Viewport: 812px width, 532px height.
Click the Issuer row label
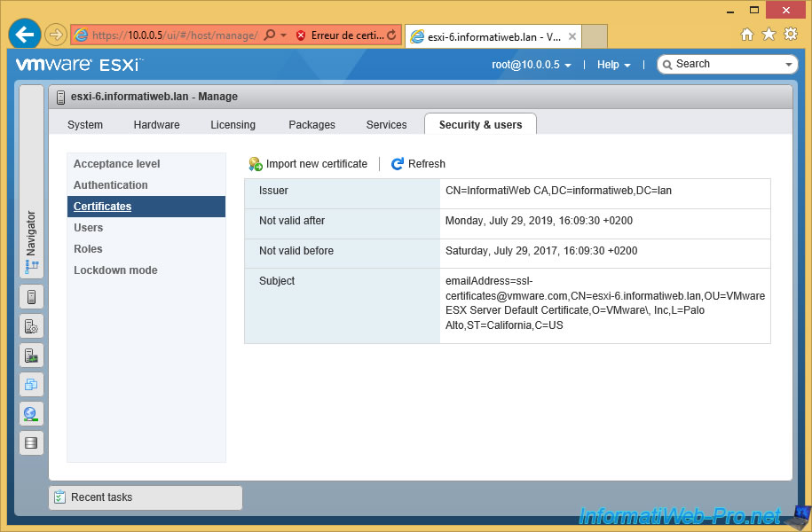(273, 191)
